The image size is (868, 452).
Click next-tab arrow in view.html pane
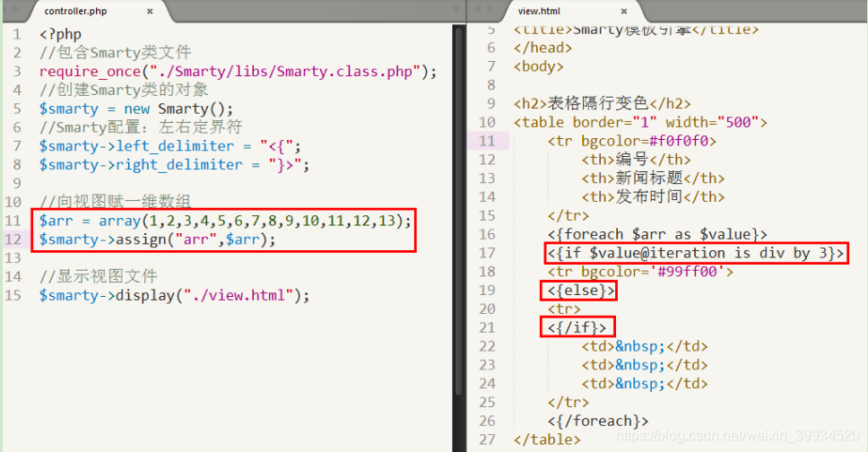490,9
